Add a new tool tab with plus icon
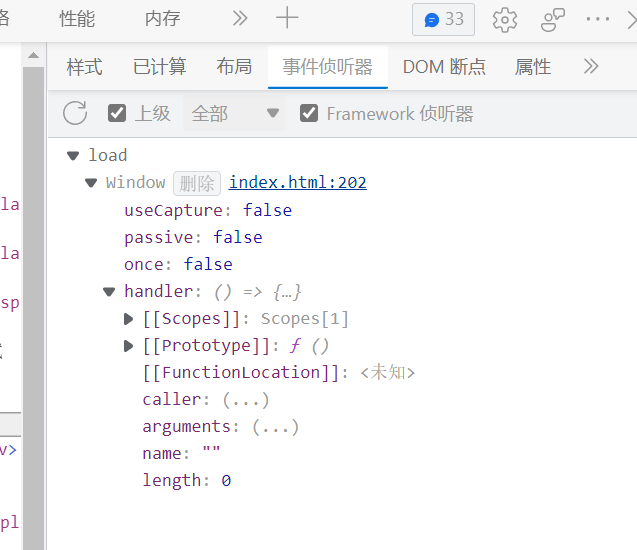This screenshot has width=637, height=550. coord(287,19)
